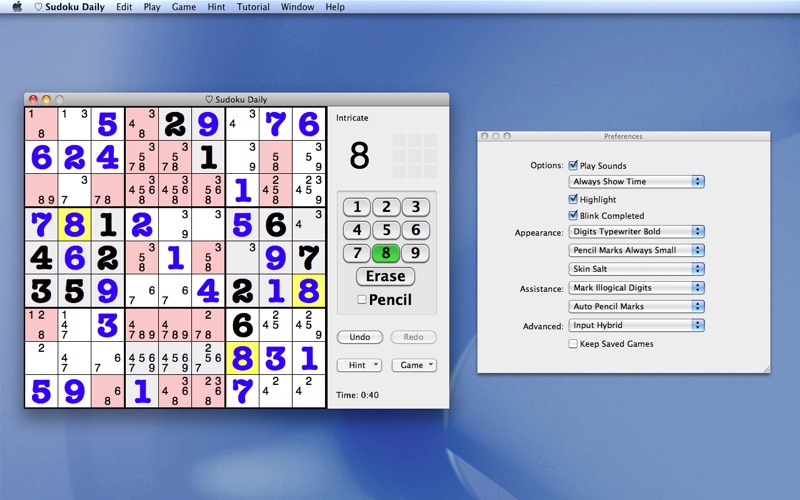Select the blue 3 cell in row seven
This screenshot has width=800, height=500.
[x=108, y=324]
